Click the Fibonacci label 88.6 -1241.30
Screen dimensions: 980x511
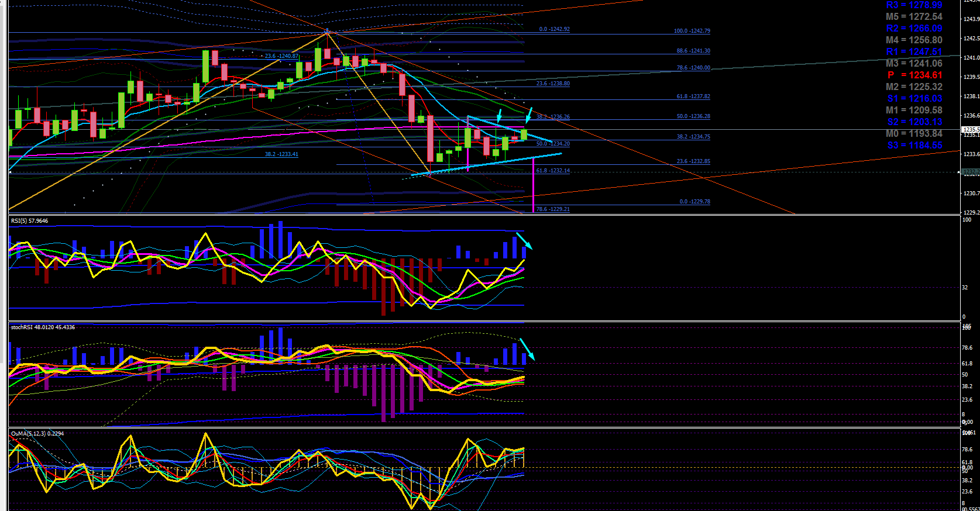[693, 51]
